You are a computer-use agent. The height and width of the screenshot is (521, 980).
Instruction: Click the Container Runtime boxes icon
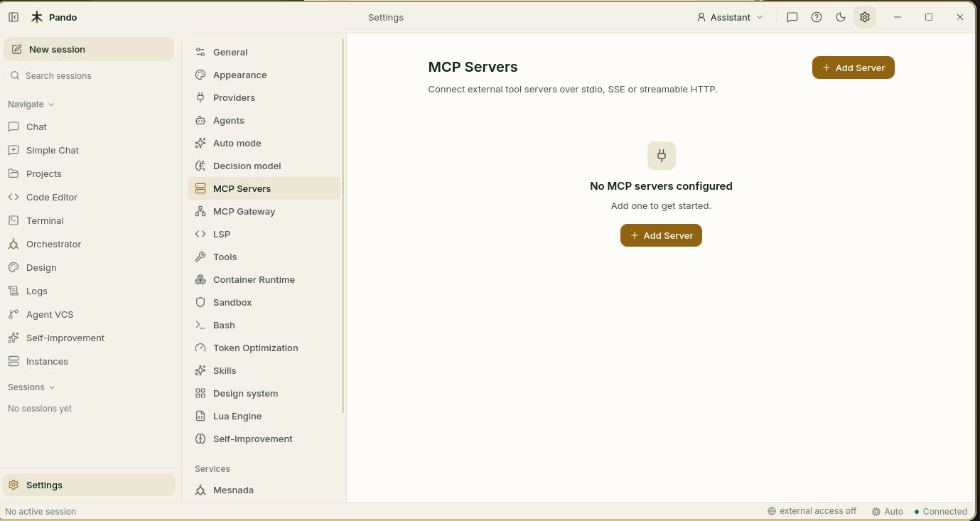coord(200,279)
